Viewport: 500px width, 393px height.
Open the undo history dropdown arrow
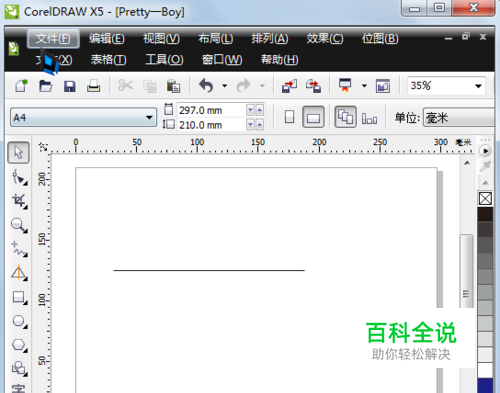225,86
